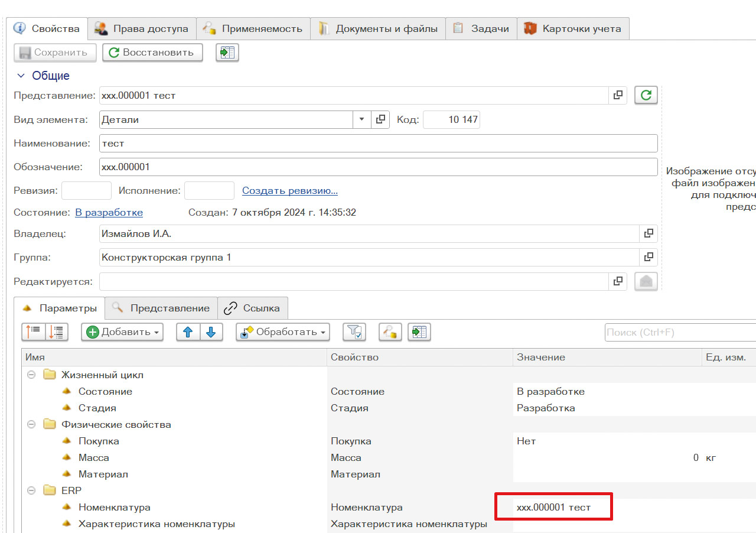Select the Характеристика номенклатуры parameter row
Image resolution: width=756 pixels, height=533 pixels.
[x=389, y=524]
